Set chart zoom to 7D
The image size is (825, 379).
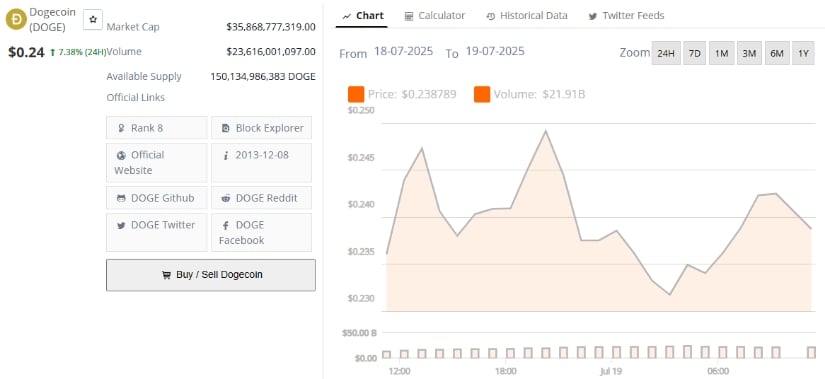click(x=695, y=53)
